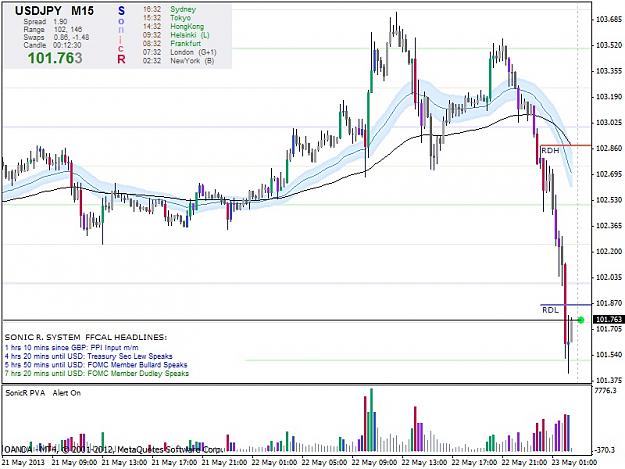Image resolution: width=625 pixels, height=469 pixels.
Task: Click the green current price dot
Action: tap(581, 320)
